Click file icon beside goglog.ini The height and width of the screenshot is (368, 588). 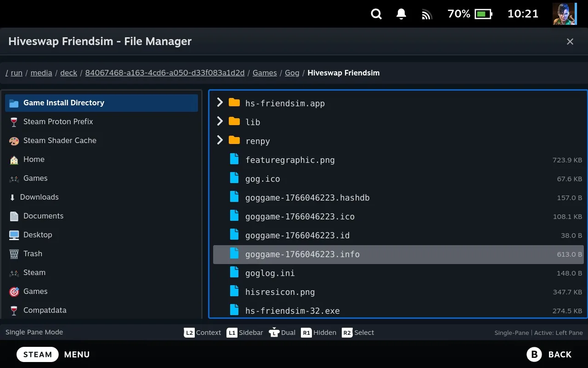pos(234,272)
